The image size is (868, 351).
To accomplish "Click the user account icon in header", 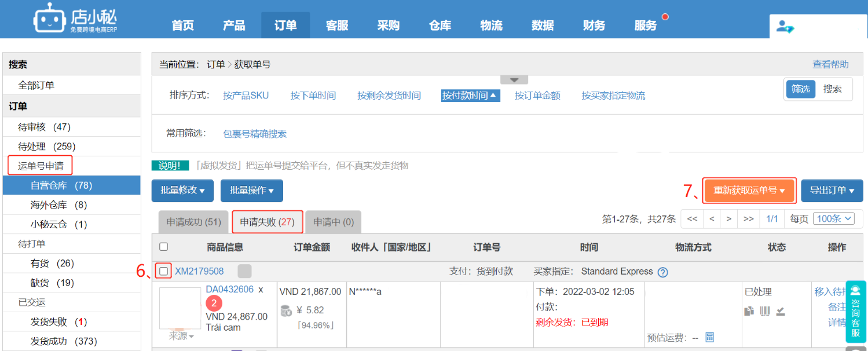I will [x=785, y=27].
